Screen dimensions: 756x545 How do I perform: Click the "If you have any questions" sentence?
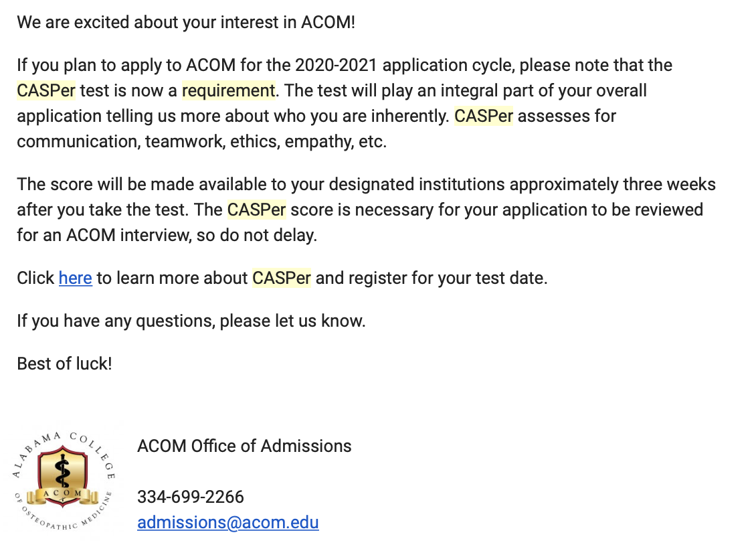pyautogui.click(x=191, y=321)
